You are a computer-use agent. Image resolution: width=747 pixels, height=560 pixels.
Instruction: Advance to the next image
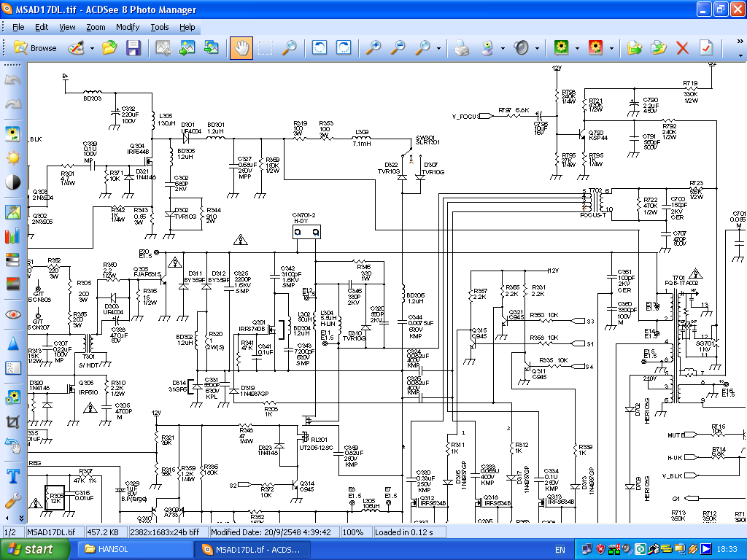[x=187, y=48]
